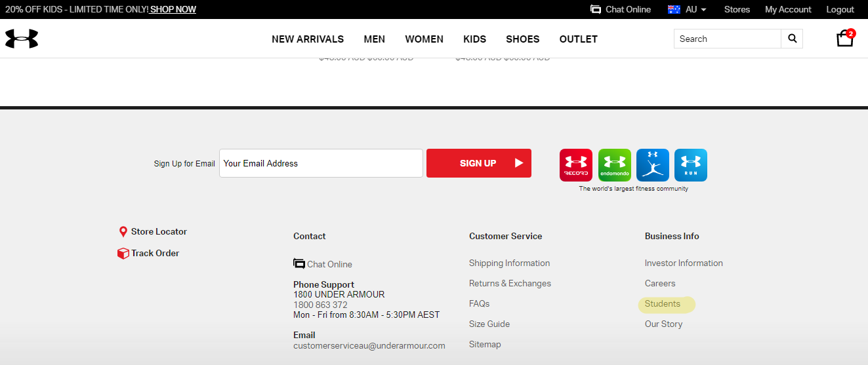Open Investor Information link

pos(684,263)
